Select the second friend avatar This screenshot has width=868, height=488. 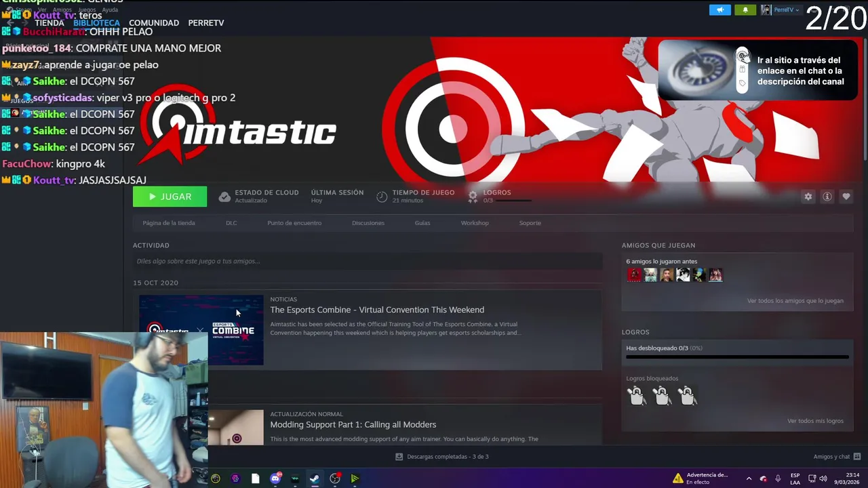tap(650, 274)
